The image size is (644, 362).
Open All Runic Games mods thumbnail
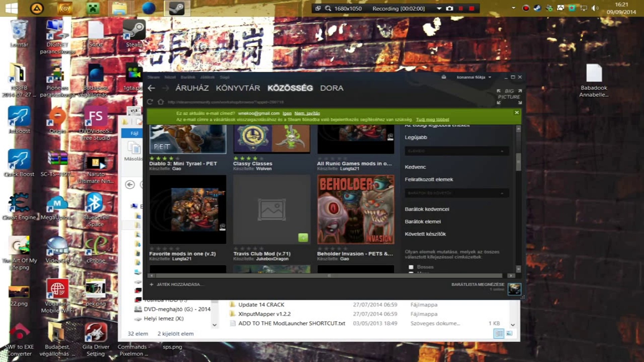[x=356, y=139]
